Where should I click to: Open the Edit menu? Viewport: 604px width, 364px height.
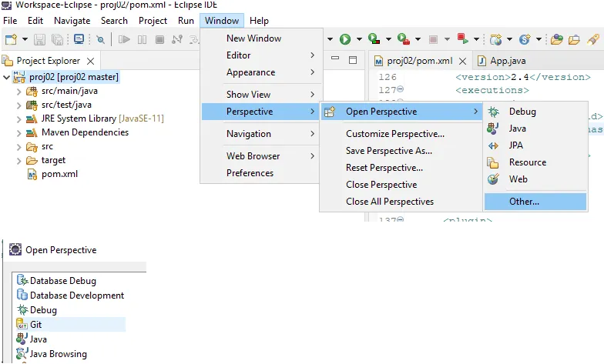tap(35, 21)
